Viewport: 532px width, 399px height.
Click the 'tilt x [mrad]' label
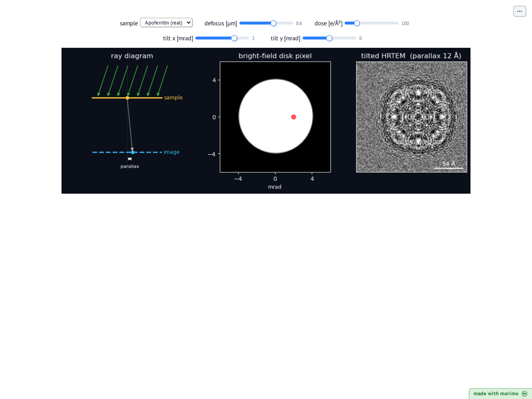(x=178, y=38)
